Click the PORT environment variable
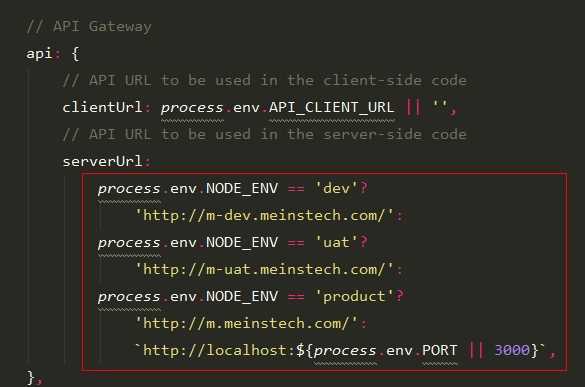The height and width of the screenshot is (387, 585). pos(439,350)
